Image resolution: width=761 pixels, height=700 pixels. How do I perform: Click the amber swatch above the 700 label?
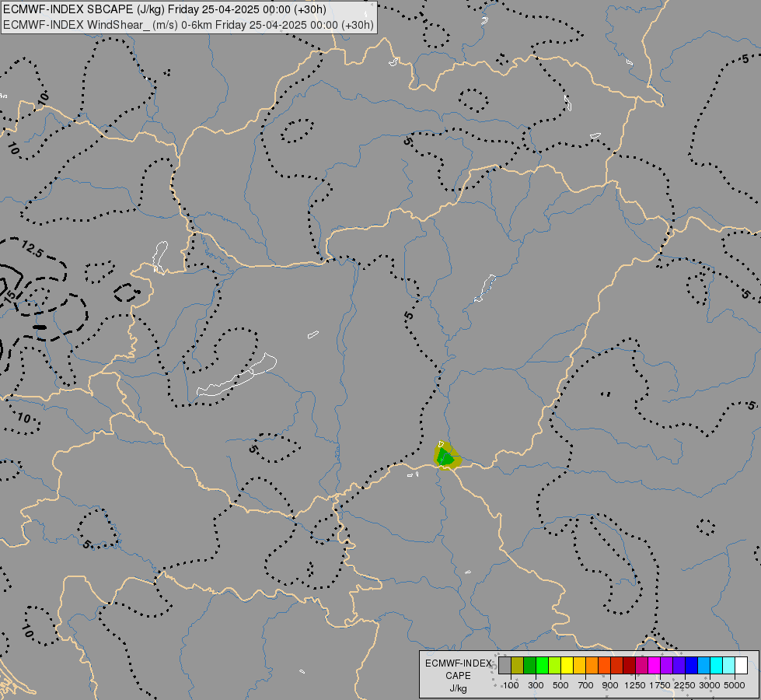(579, 666)
